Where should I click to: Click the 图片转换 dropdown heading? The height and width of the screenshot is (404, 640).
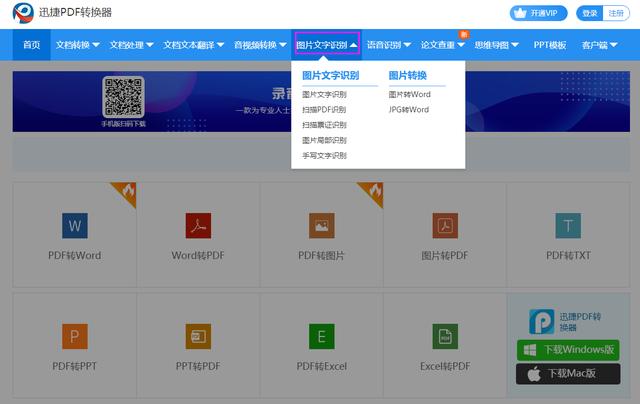coord(407,75)
